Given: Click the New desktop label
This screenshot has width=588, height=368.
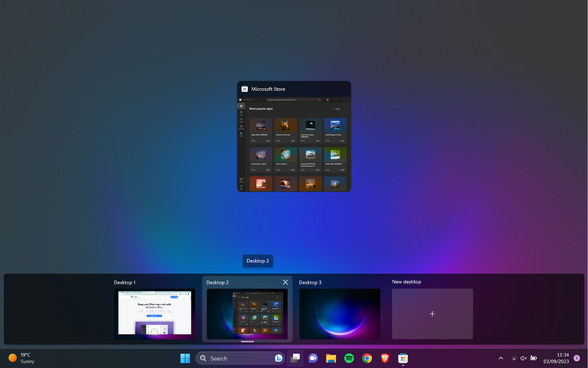Looking at the screenshot, I should (406, 282).
